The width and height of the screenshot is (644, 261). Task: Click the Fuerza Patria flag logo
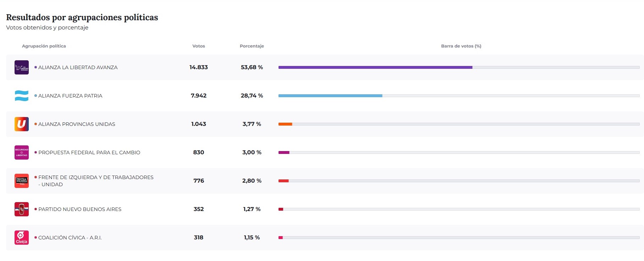(x=21, y=96)
